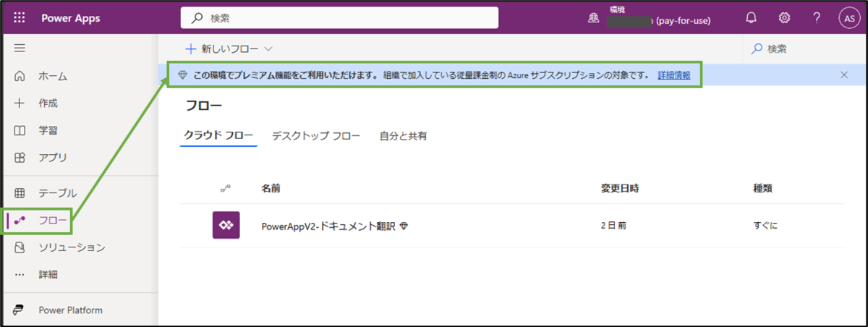Viewport: 868px width, 327px height.
Task: Open the notifications bell
Action: [751, 18]
